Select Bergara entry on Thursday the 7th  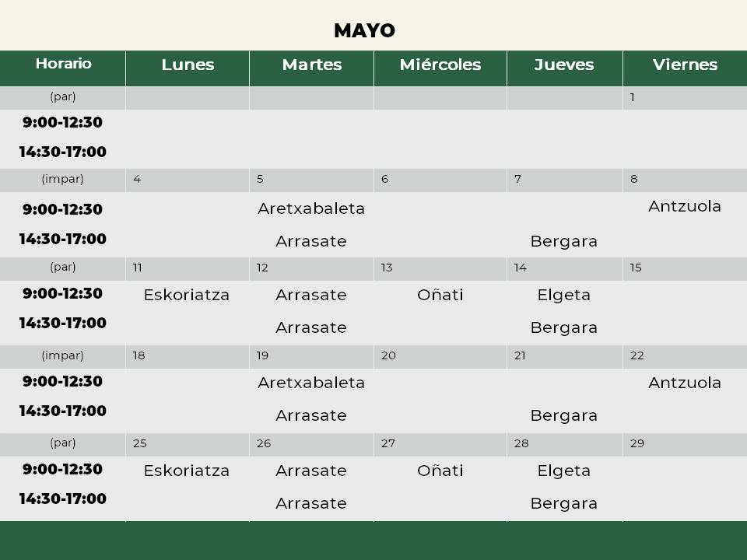(564, 241)
